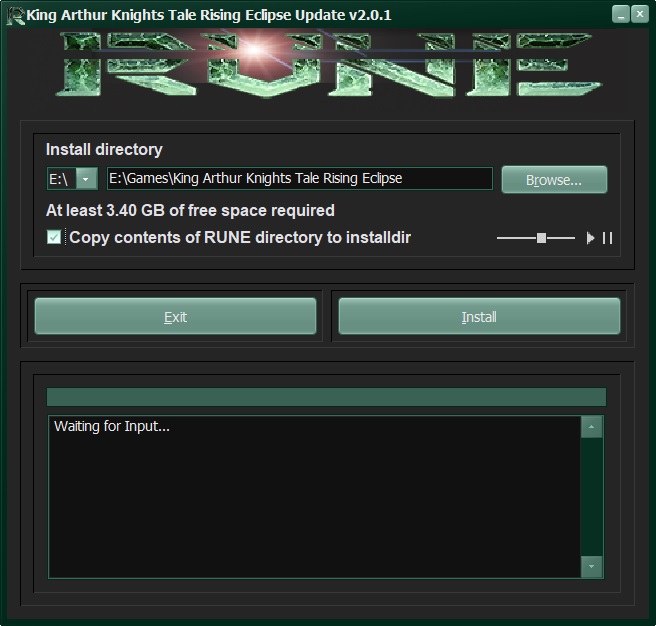
Task: Minimize the installer window
Action: point(621,14)
